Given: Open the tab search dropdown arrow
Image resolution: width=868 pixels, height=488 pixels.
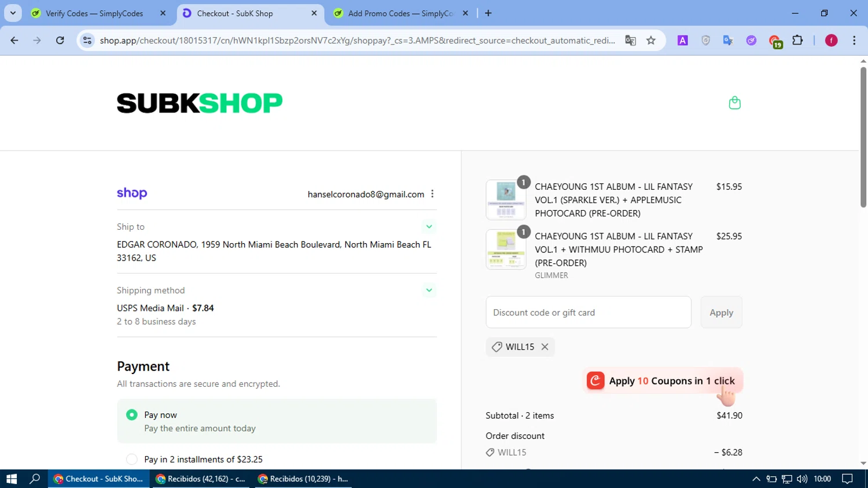Looking at the screenshot, I should click(x=13, y=13).
